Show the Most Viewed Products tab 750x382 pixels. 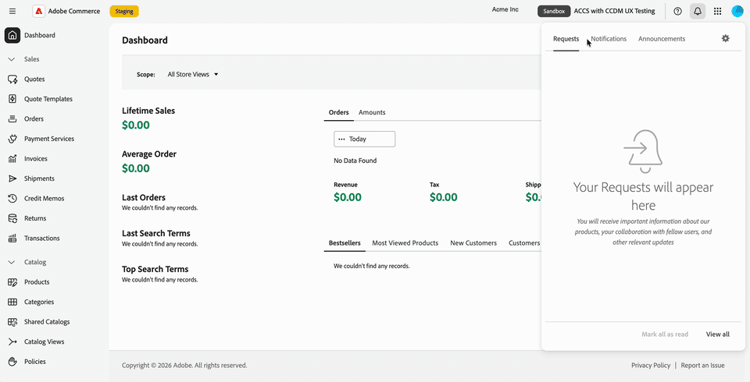(405, 243)
